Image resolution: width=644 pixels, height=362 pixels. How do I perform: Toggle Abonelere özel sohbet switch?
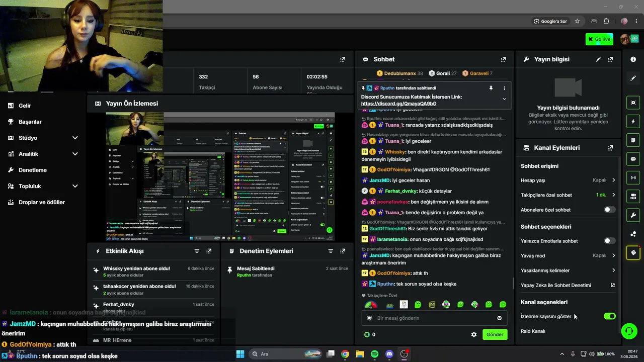pyautogui.click(x=609, y=210)
